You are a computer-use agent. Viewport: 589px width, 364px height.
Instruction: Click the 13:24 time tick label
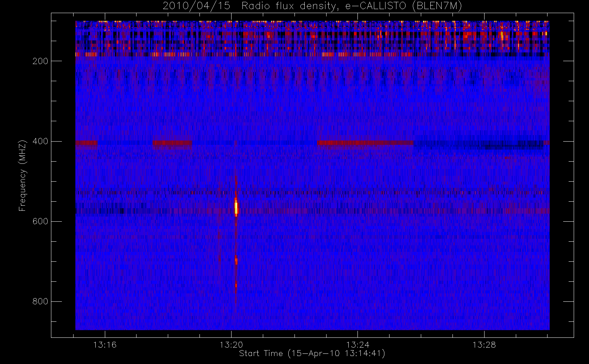tap(358, 345)
